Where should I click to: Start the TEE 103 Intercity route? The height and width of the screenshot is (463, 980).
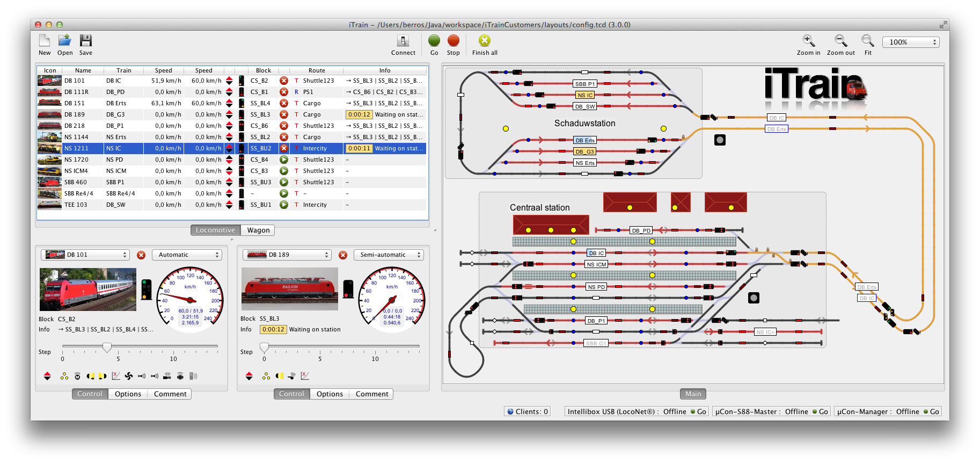[x=284, y=205]
